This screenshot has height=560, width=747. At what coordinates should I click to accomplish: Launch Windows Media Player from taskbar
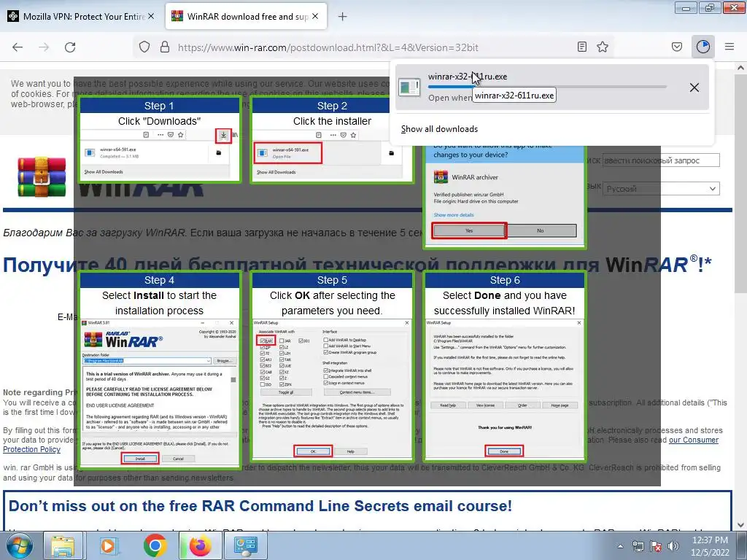(109, 545)
